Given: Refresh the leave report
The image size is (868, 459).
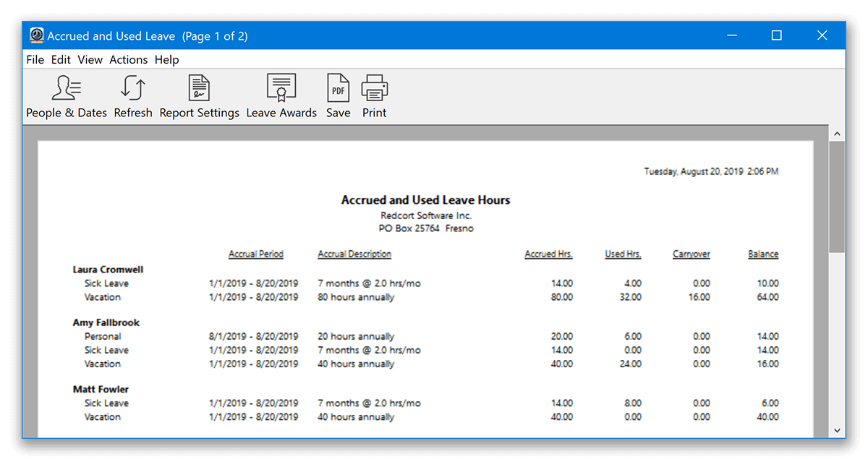Looking at the screenshot, I should point(133,95).
